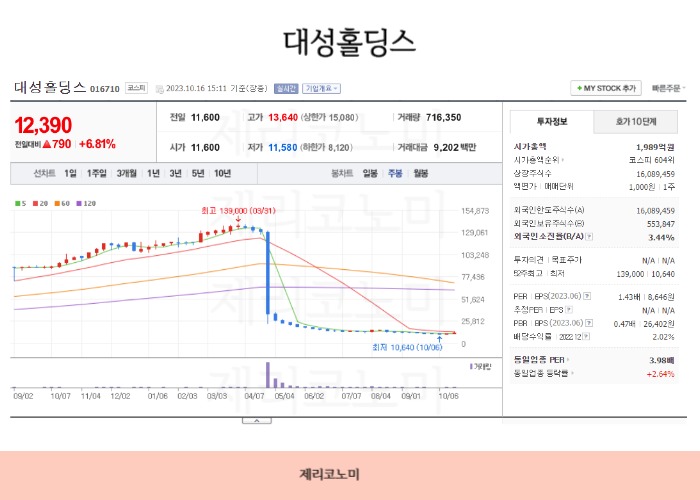The image size is (700, 500).
Task: Click the 외국인보유주식수 value 553,847
Action: (x=661, y=224)
